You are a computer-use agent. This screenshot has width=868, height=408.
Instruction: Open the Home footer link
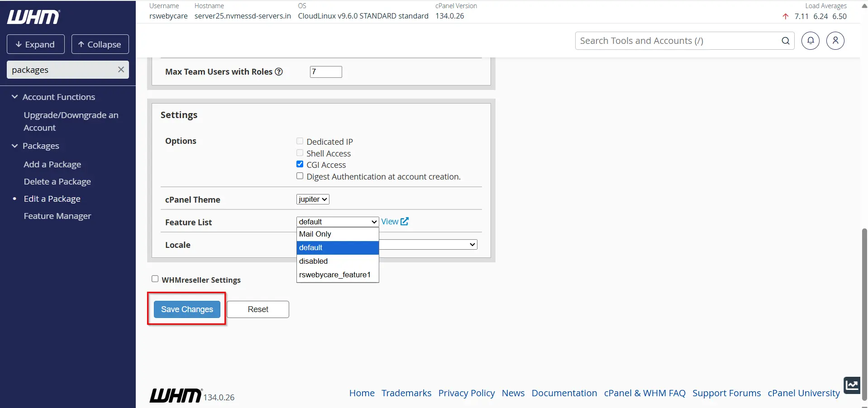[x=362, y=393]
